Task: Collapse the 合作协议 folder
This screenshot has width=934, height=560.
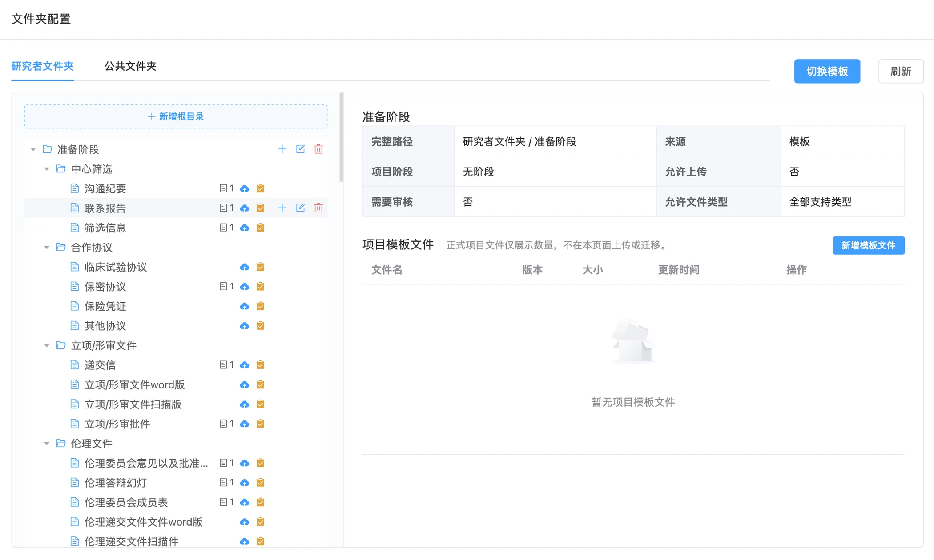Action: point(47,247)
